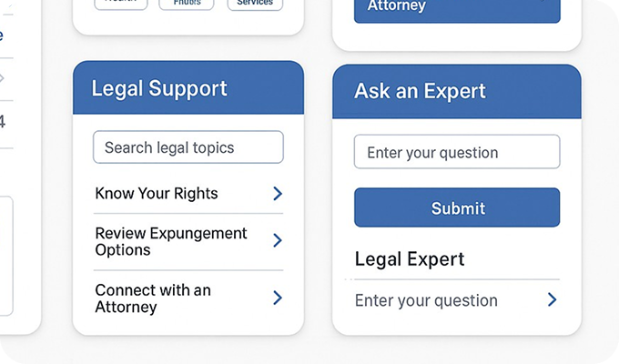Select the Services chip

tap(255, 4)
